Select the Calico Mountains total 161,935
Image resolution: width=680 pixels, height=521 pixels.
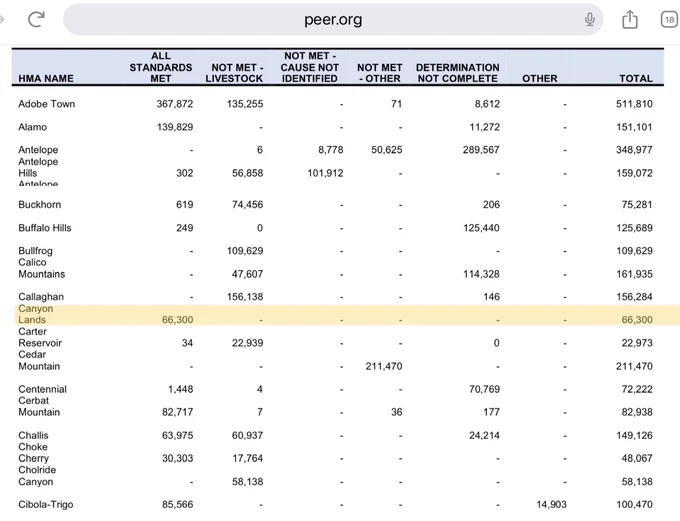click(x=634, y=274)
